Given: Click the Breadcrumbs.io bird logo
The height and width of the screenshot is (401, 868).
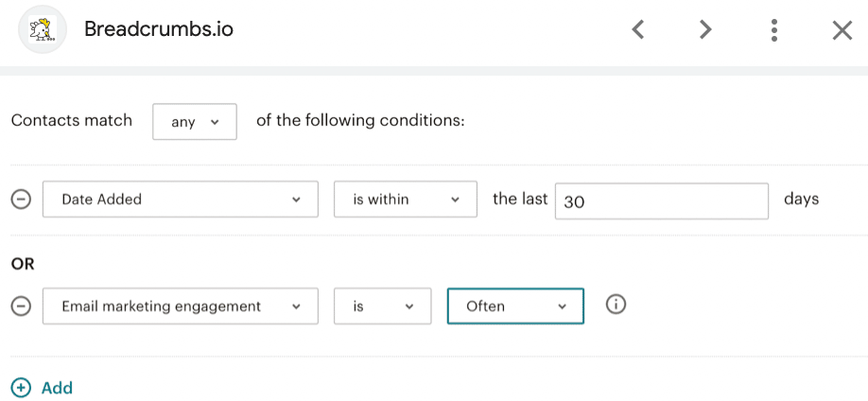Looking at the screenshot, I should (x=43, y=29).
